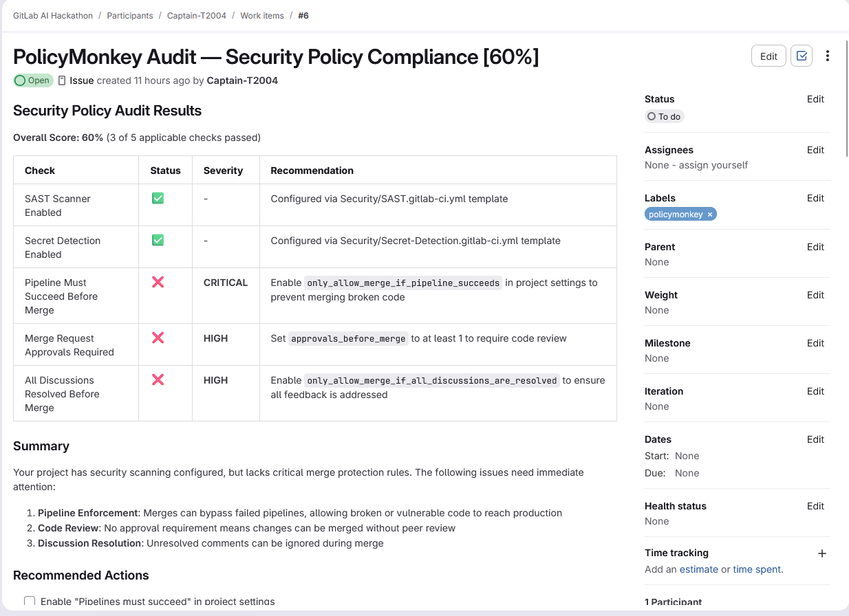Image resolution: width=849 pixels, height=616 pixels.
Task: Open Captain-T2004 author profile link
Action: click(242, 80)
